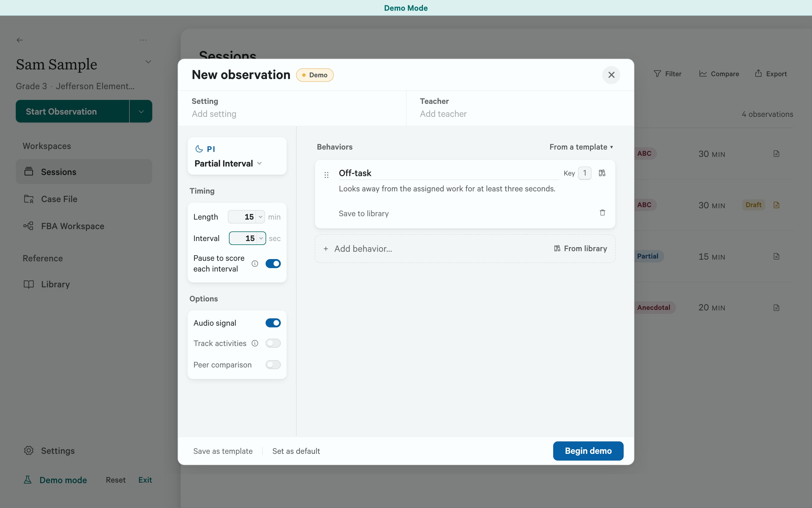Click the Filter icon button
812x508 pixels.
tap(667, 74)
